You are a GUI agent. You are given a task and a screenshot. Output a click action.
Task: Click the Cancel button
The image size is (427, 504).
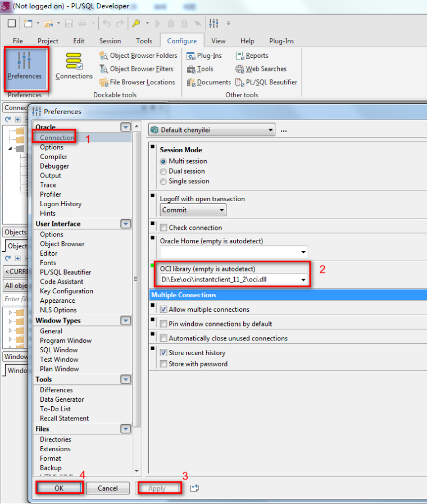[x=108, y=488]
